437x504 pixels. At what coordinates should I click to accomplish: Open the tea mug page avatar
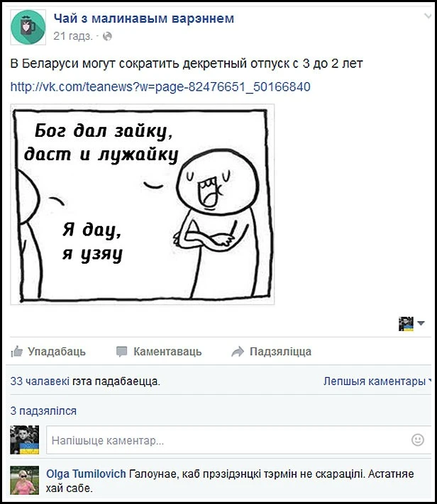click(x=28, y=27)
